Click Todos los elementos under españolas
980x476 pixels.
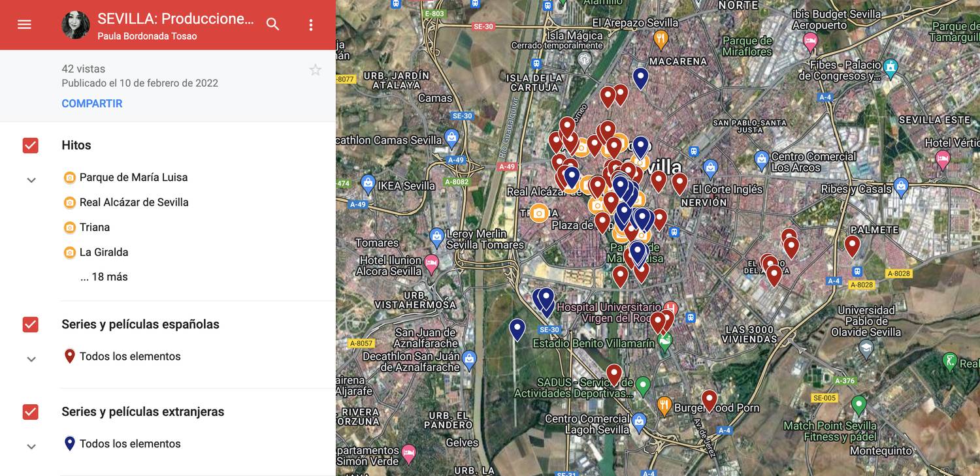tap(130, 356)
